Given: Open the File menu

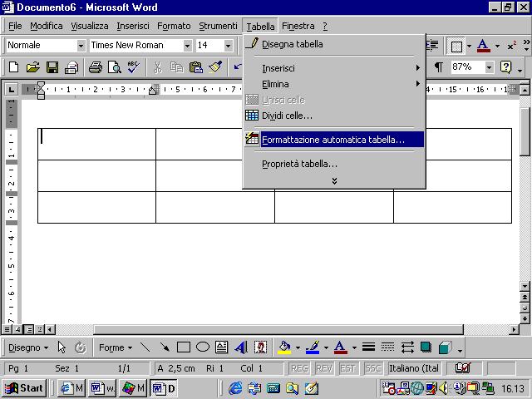Looking at the screenshot, I should click(15, 26).
